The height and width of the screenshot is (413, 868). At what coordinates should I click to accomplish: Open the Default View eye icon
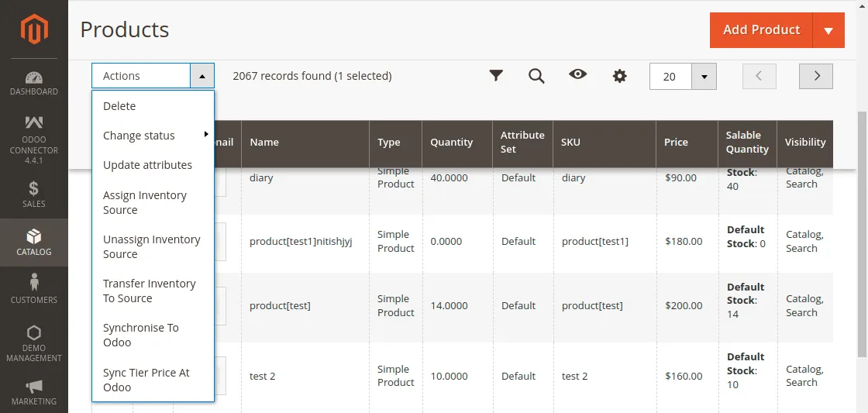click(x=578, y=74)
